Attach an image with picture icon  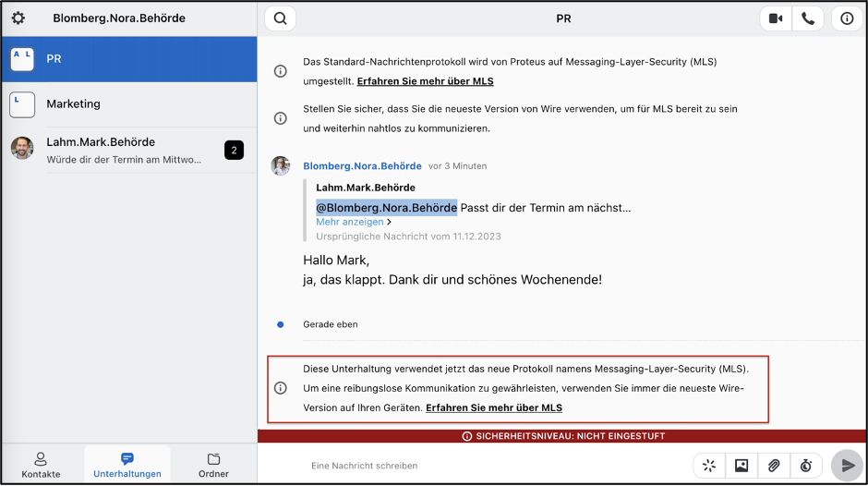(741, 466)
